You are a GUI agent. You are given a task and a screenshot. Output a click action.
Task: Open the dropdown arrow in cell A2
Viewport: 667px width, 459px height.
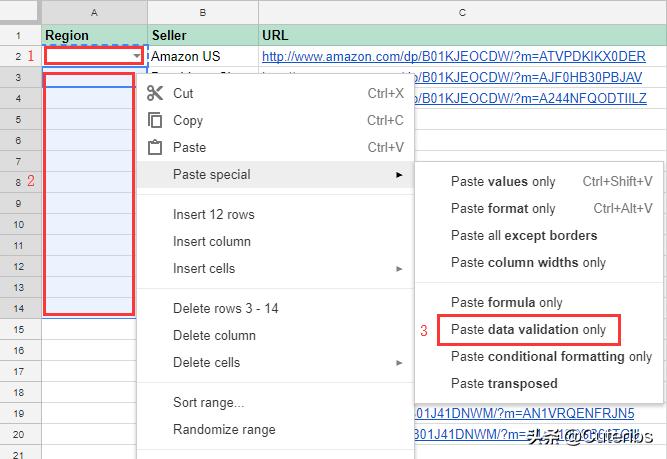(137, 56)
